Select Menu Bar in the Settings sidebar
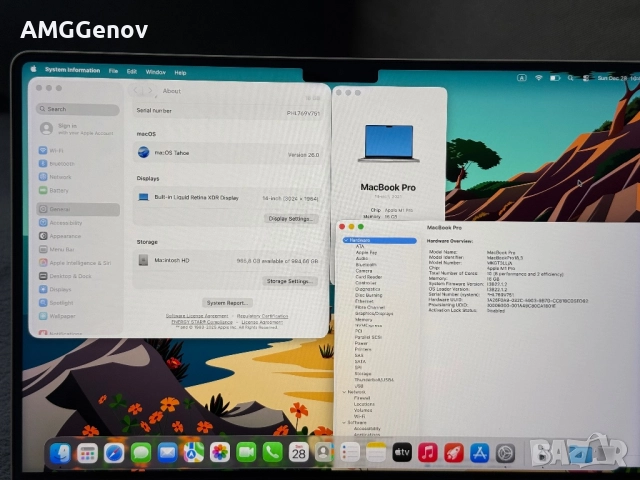640x480 pixels. click(57, 249)
